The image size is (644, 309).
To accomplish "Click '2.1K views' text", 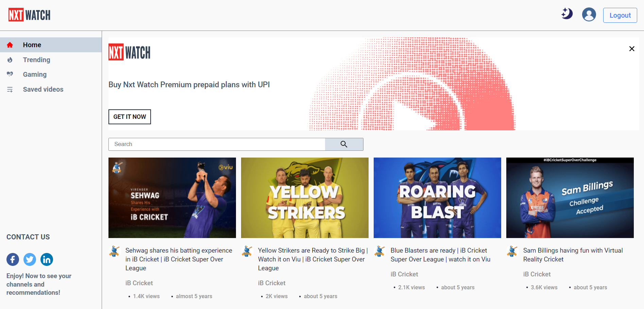I will coord(411,288).
